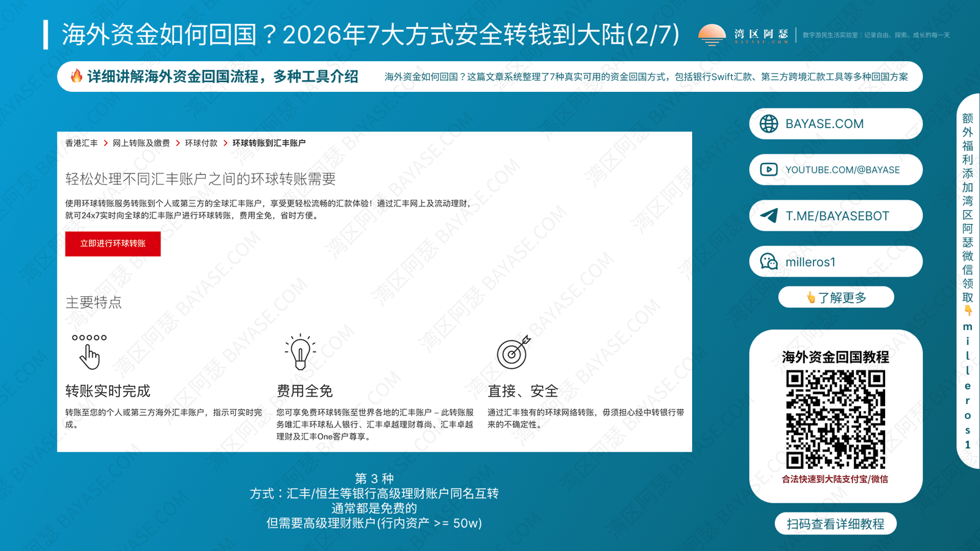Open the BAYASE.COM link button
Screen dimensions: 980x551
click(835, 124)
